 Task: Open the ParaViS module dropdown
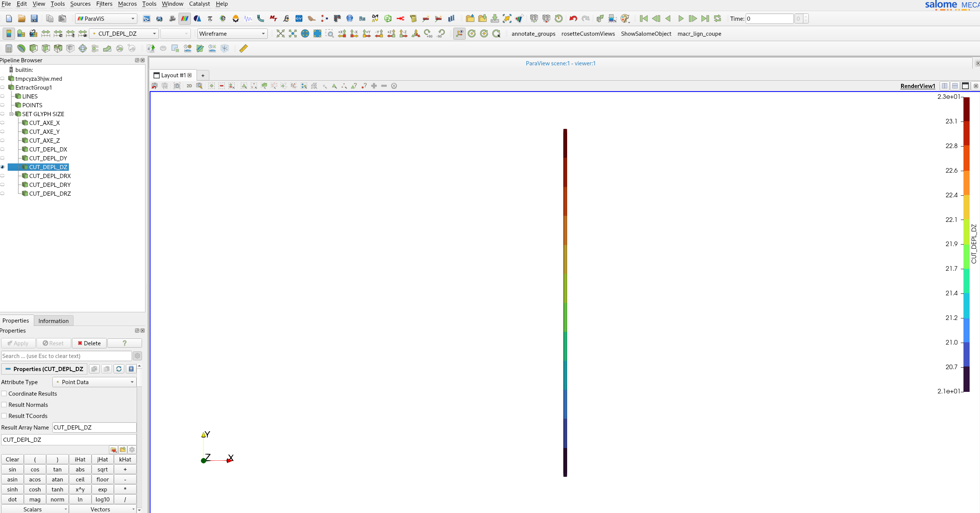tap(106, 18)
